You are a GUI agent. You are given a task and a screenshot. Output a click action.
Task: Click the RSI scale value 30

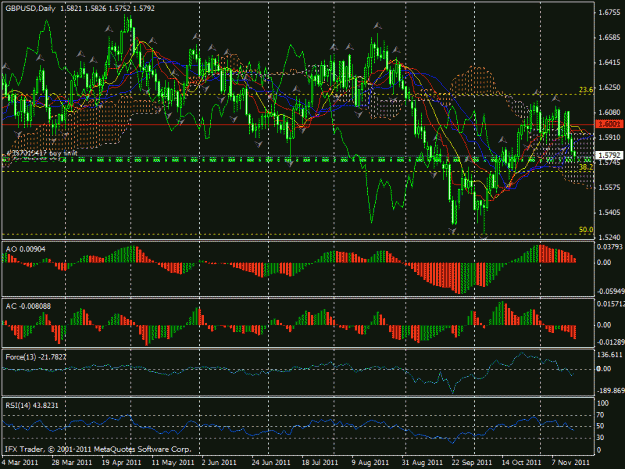(601, 438)
